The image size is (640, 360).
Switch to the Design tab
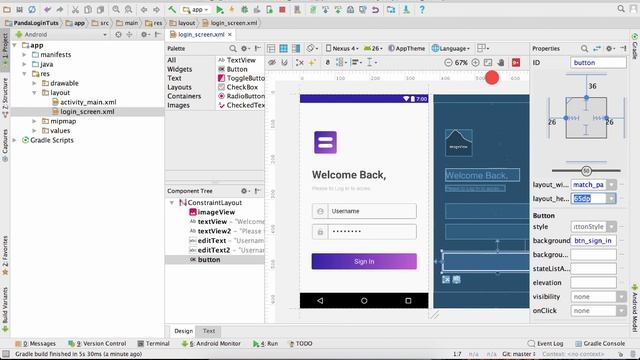click(183, 331)
